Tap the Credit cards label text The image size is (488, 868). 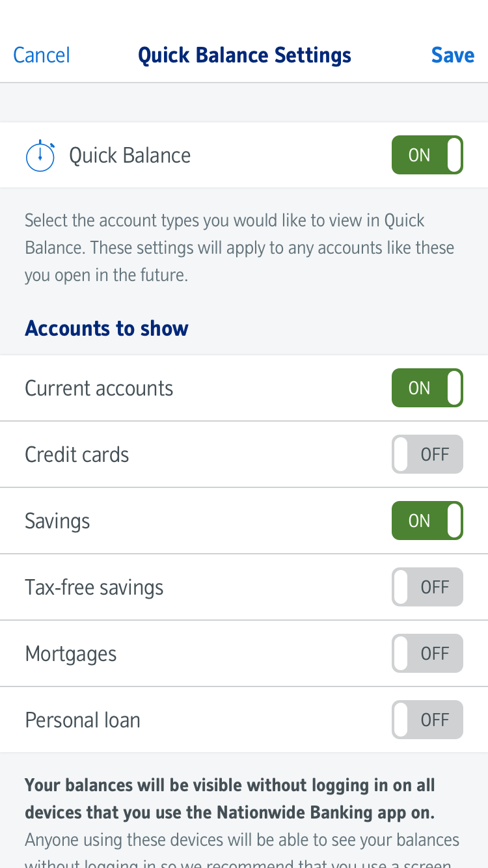click(77, 455)
